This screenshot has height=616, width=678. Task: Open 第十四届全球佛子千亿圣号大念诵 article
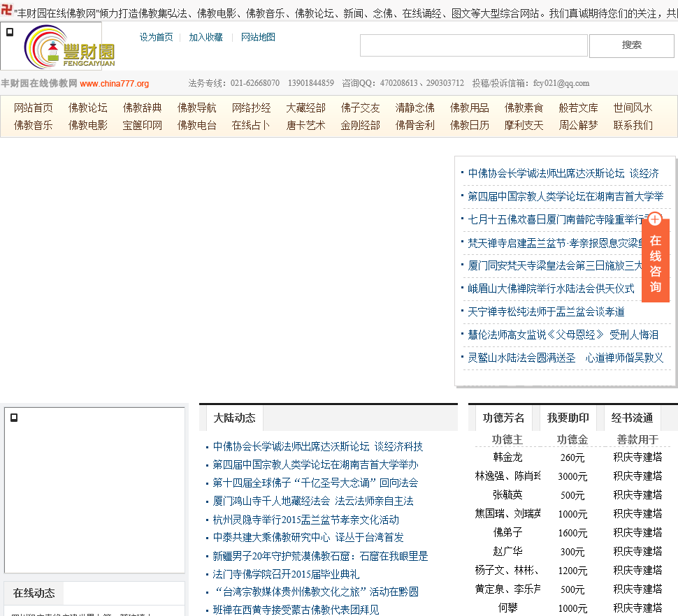click(316, 483)
